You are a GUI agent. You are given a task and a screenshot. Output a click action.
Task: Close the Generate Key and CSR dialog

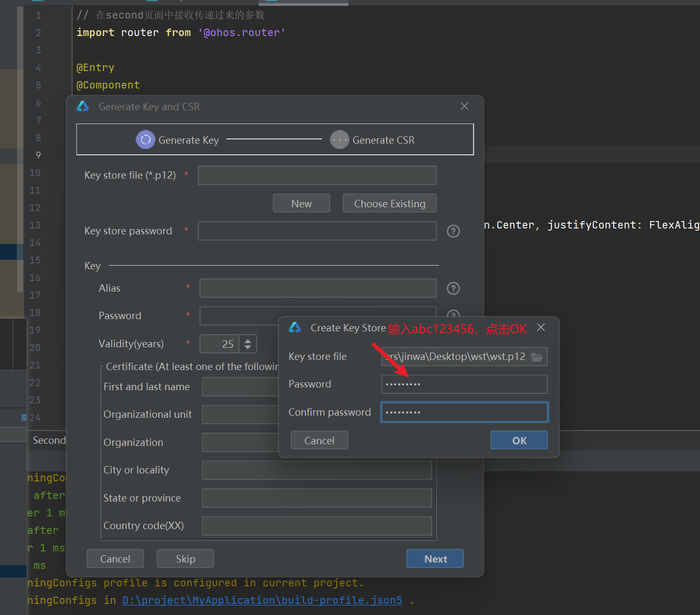(465, 106)
